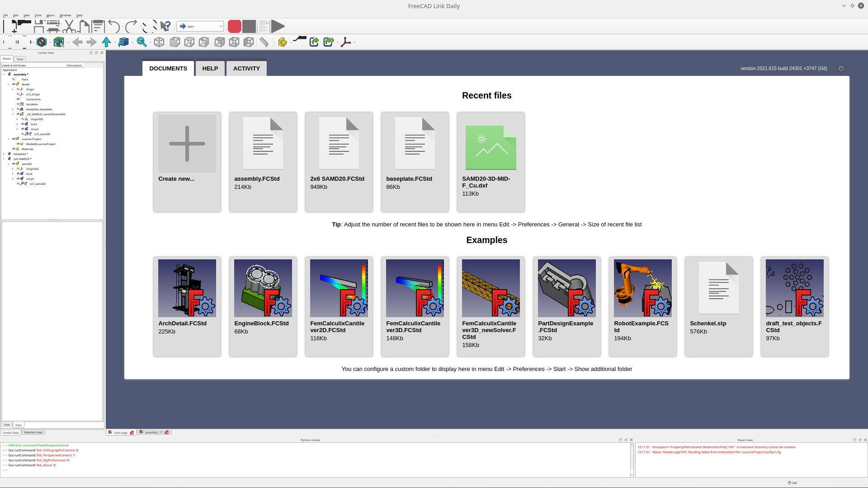This screenshot has width=868, height=488.
Task: Switch to the HELP tab
Action: (x=210, y=68)
